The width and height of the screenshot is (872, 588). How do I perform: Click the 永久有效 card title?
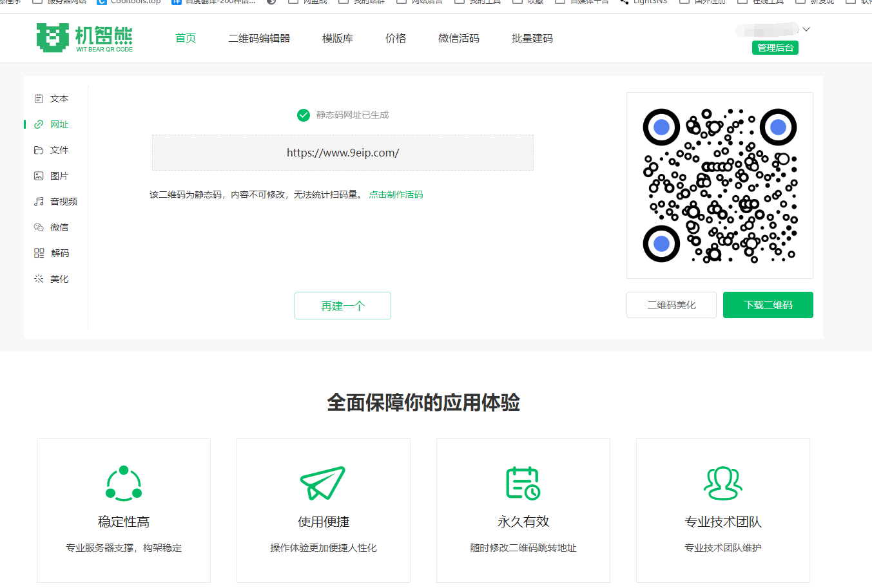click(523, 522)
